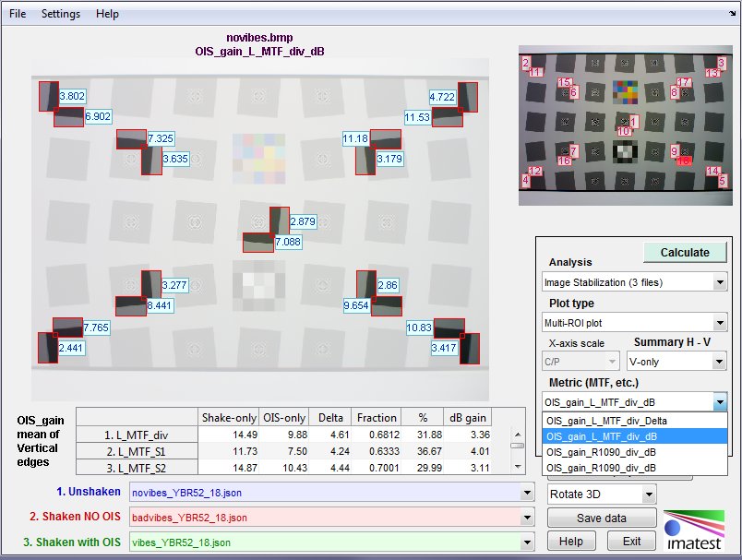
Task: Click the Help button beside Exit
Action: 570,541
